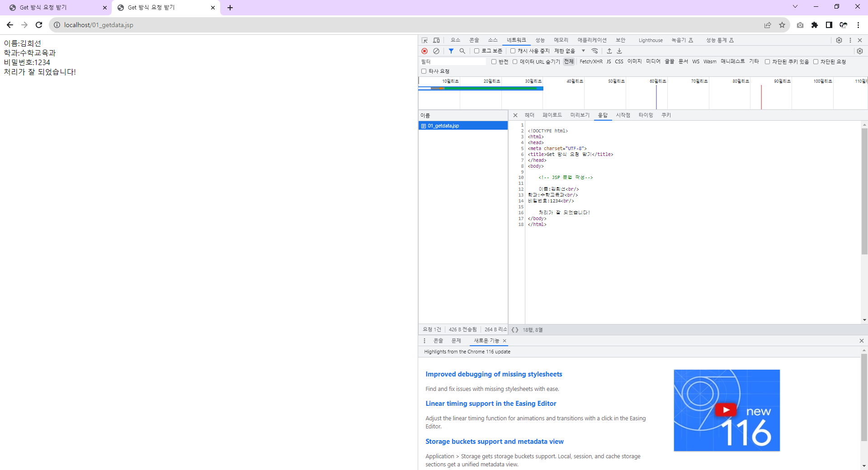Image resolution: width=868 pixels, height=470 pixels.
Task: Open network search magnifier
Action: coord(462,51)
